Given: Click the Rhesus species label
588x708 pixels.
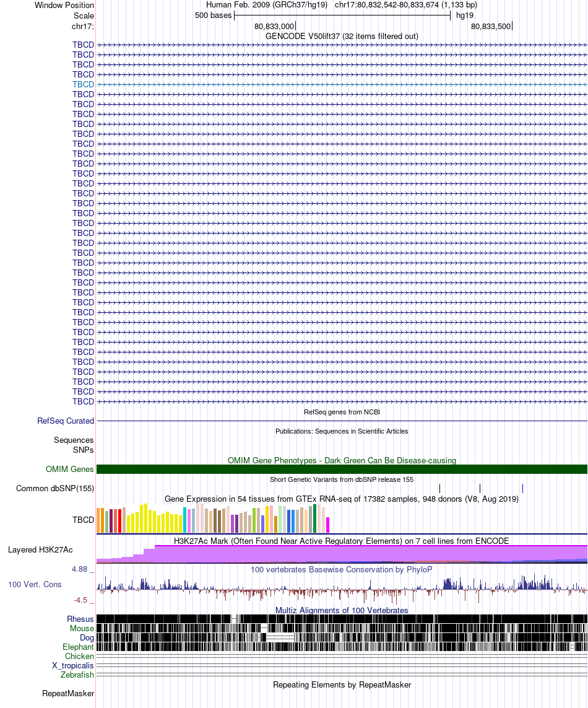Looking at the screenshot, I should coord(80,619).
